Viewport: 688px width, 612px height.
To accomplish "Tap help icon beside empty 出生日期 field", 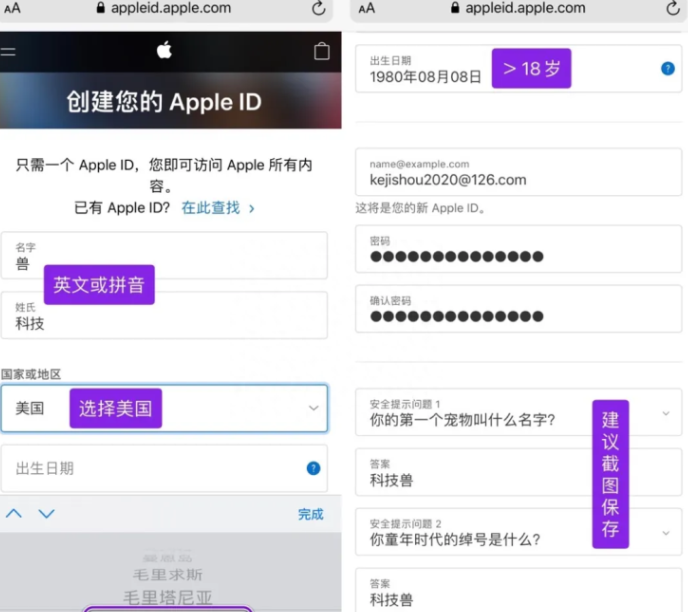I will coord(313,468).
